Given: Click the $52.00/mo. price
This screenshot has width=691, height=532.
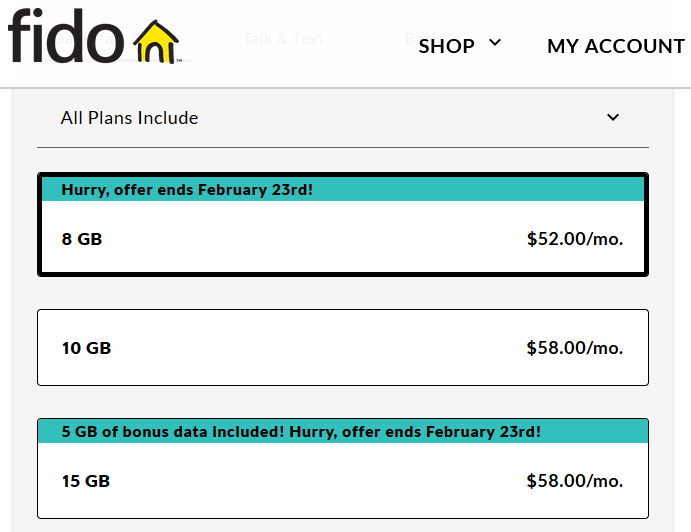Looking at the screenshot, I should pos(574,239).
